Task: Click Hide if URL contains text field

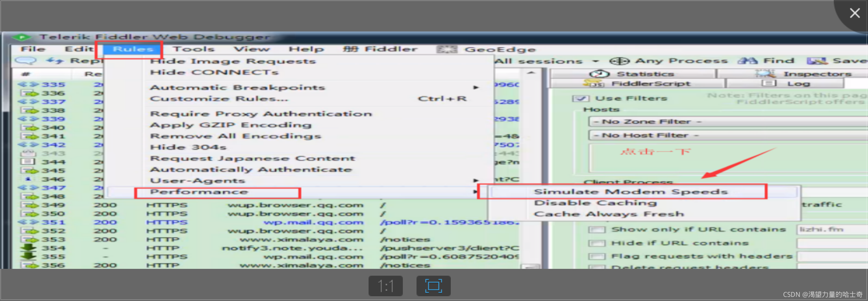Action: click(832, 243)
